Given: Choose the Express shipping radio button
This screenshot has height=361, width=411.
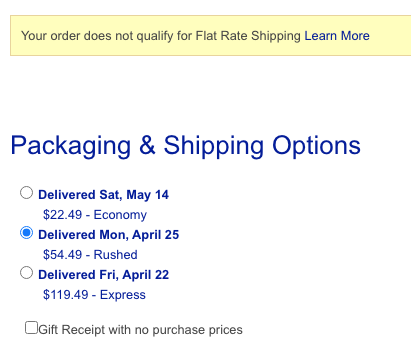Looking at the screenshot, I should pos(26,273).
